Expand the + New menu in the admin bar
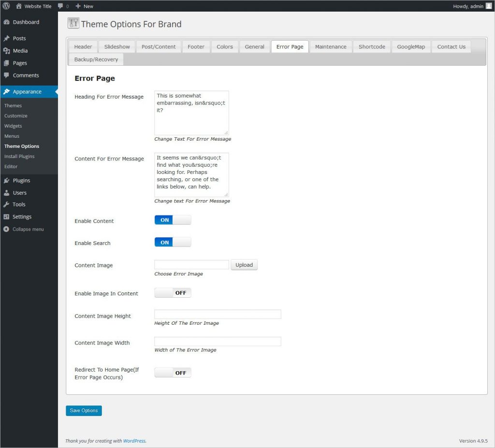The height and width of the screenshot is (448, 495). (x=84, y=6)
